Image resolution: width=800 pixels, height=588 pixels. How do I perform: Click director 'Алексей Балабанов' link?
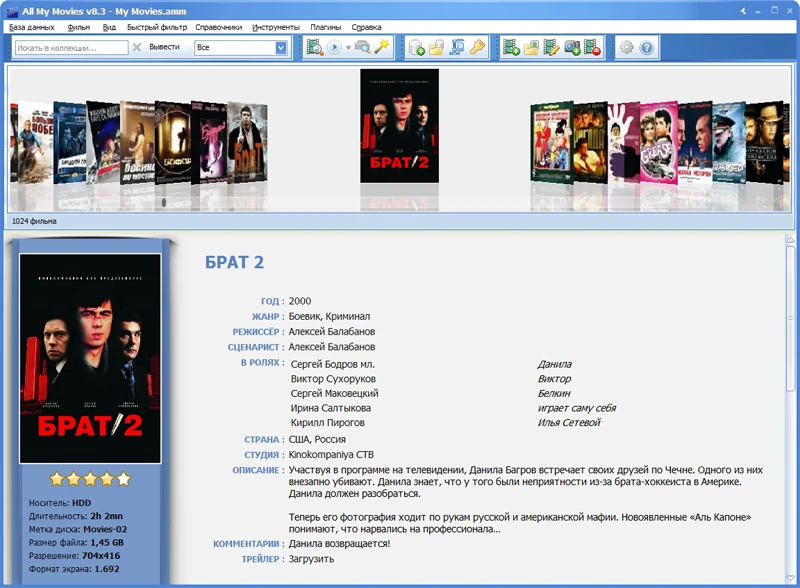click(332, 332)
